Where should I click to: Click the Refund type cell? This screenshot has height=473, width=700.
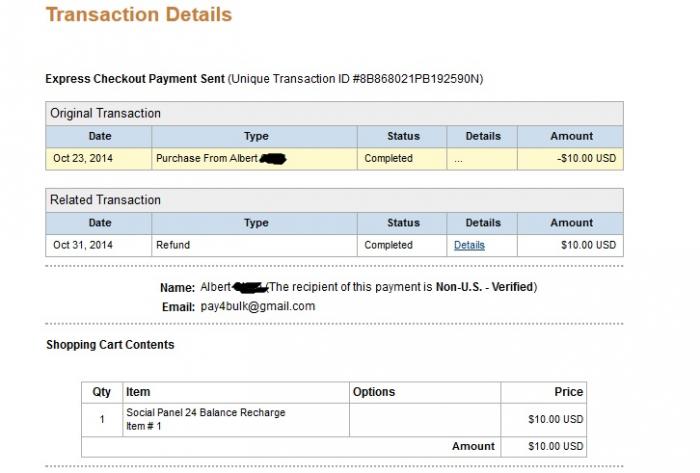[x=254, y=245]
